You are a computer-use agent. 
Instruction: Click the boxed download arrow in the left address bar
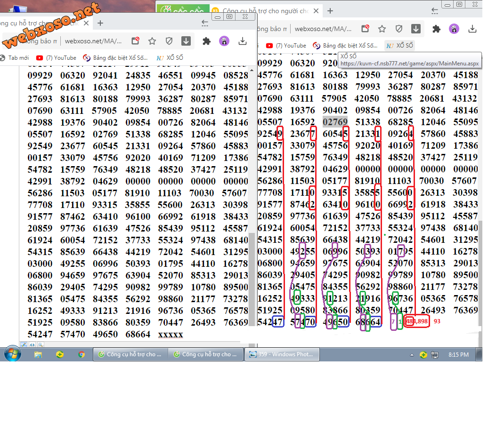(186, 41)
